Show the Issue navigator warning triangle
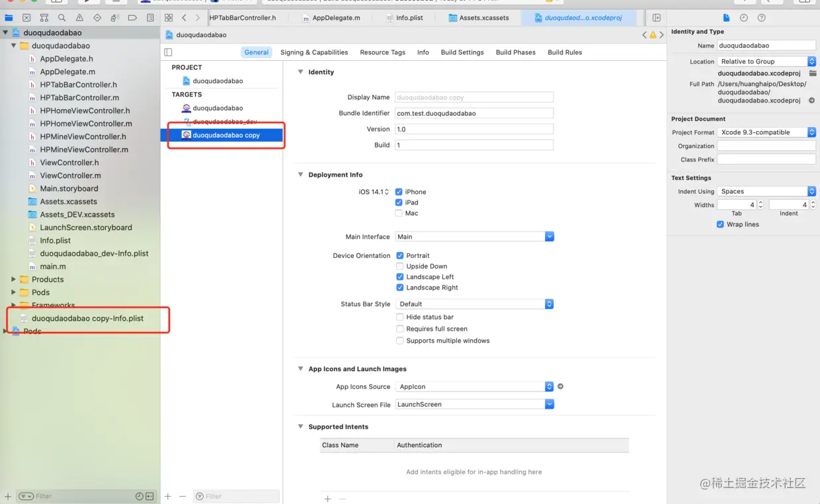 (x=79, y=18)
